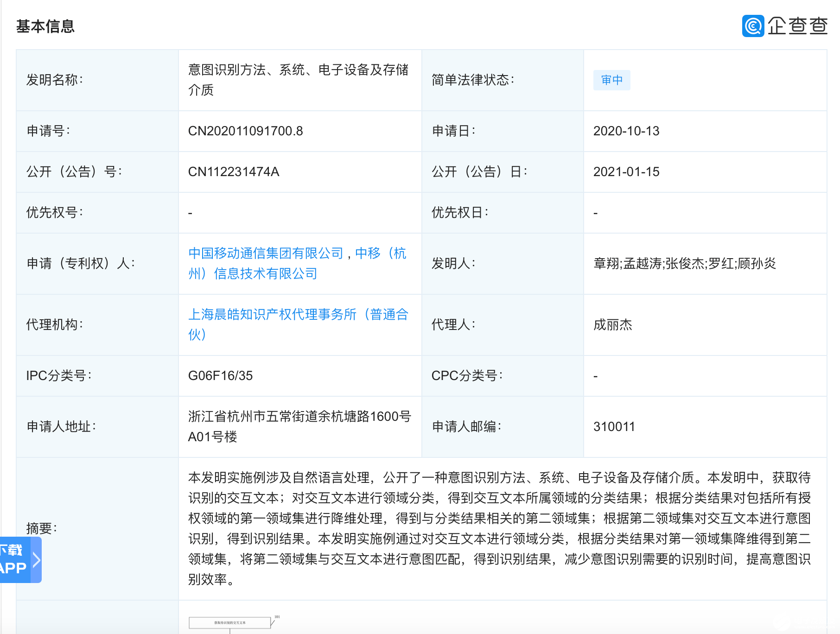
Task: Click the 简单法律状态 field label
Action: [x=473, y=80]
